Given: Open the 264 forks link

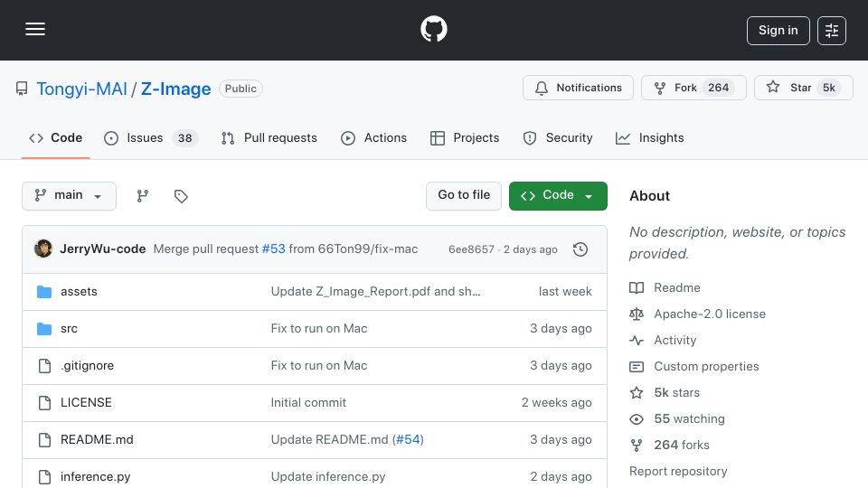Looking at the screenshot, I should [x=682, y=445].
